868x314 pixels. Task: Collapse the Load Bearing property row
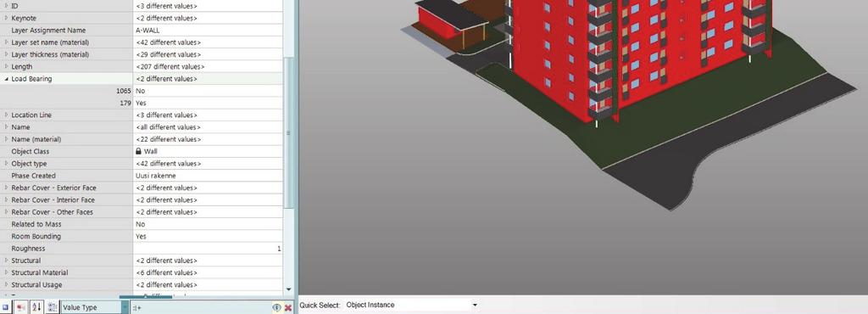(7, 79)
